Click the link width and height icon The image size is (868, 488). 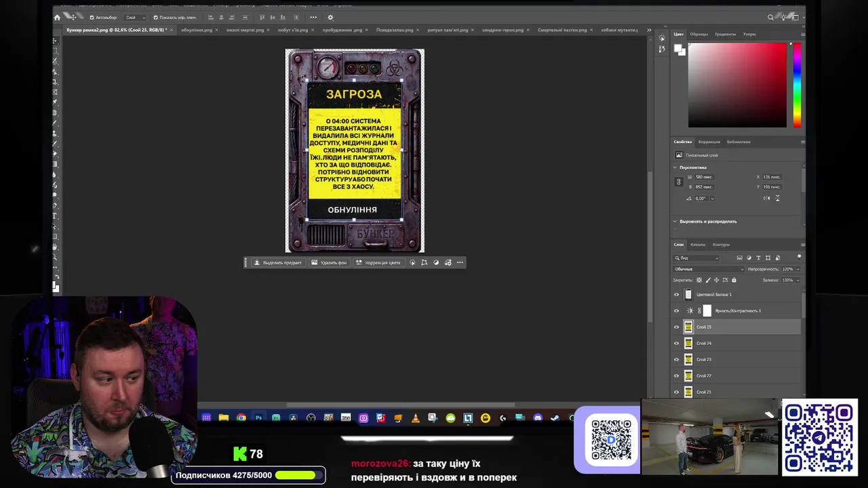pyautogui.click(x=678, y=182)
